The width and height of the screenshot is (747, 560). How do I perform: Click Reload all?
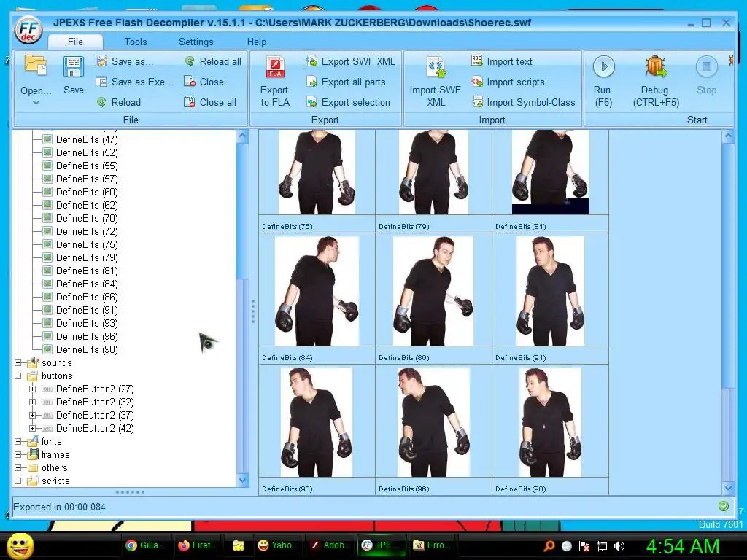pos(213,61)
